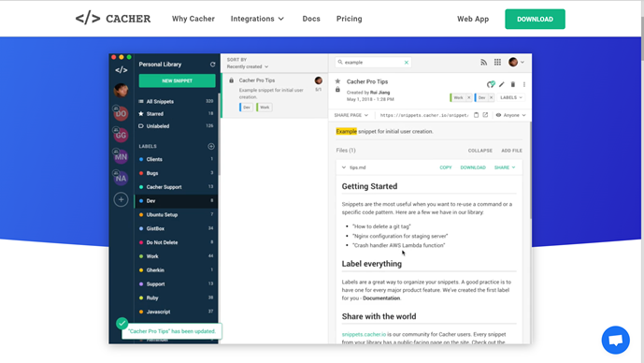Click the heart check icon in snippet header
The height and width of the screenshot is (363, 644).
tap(491, 84)
